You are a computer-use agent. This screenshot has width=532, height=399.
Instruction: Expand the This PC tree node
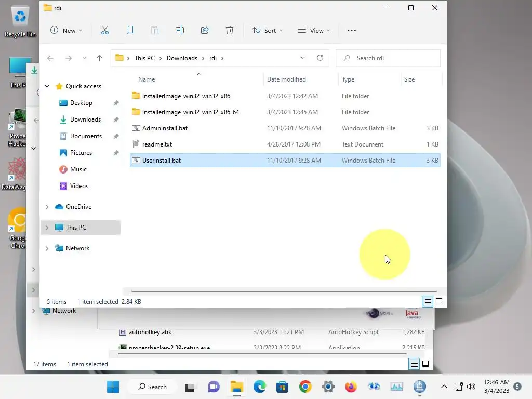[x=47, y=228]
